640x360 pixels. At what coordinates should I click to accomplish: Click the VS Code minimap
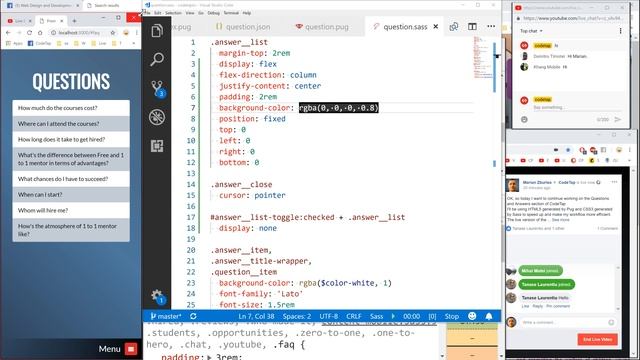click(x=484, y=57)
